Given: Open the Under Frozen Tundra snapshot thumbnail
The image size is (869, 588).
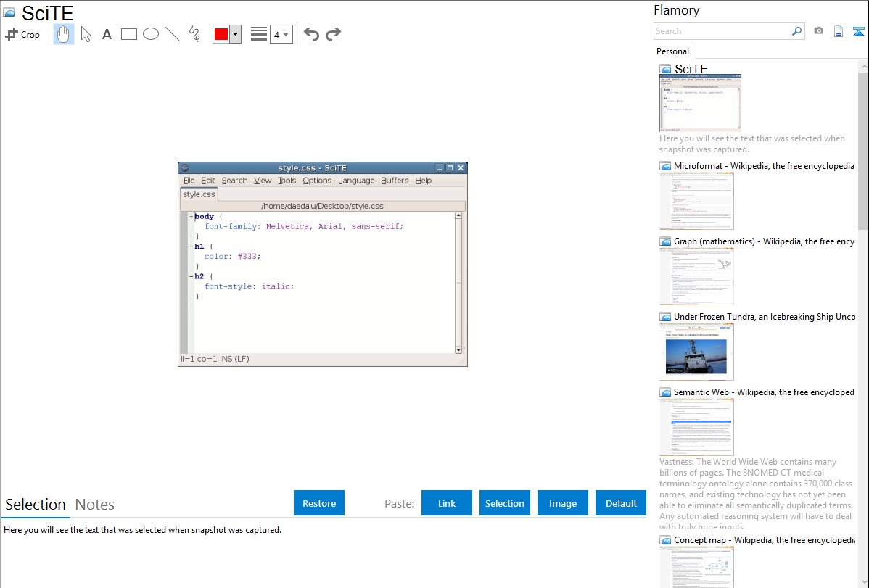Looking at the screenshot, I should pos(696,352).
